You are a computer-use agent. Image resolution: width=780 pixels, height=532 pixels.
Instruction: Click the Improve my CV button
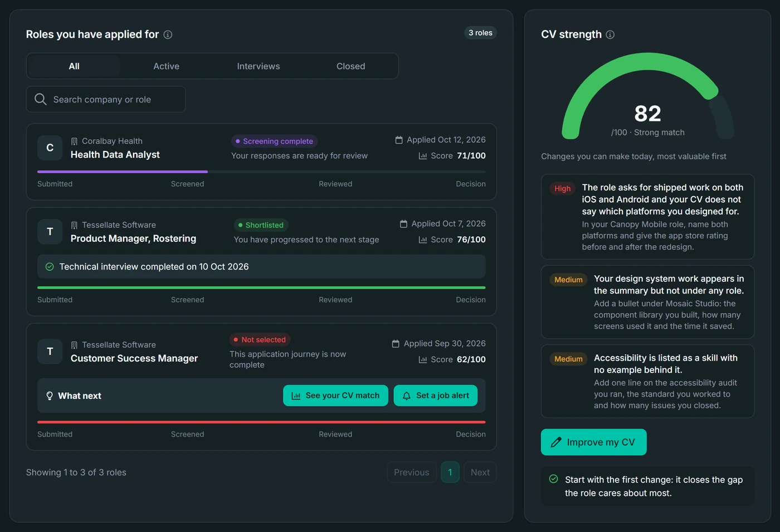(x=594, y=442)
